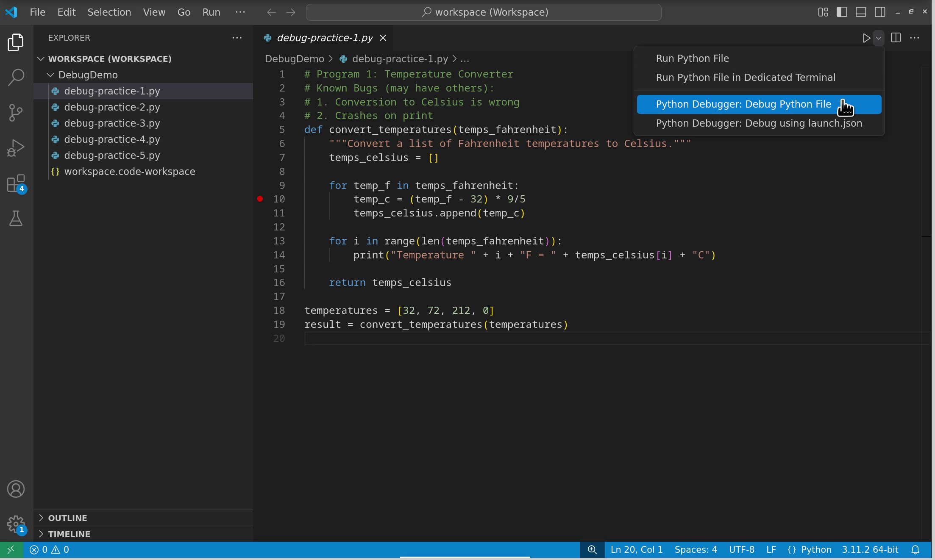Open notifications bell in status bar
The height and width of the screenshot is (560, 935).
(x=916, y=550)
